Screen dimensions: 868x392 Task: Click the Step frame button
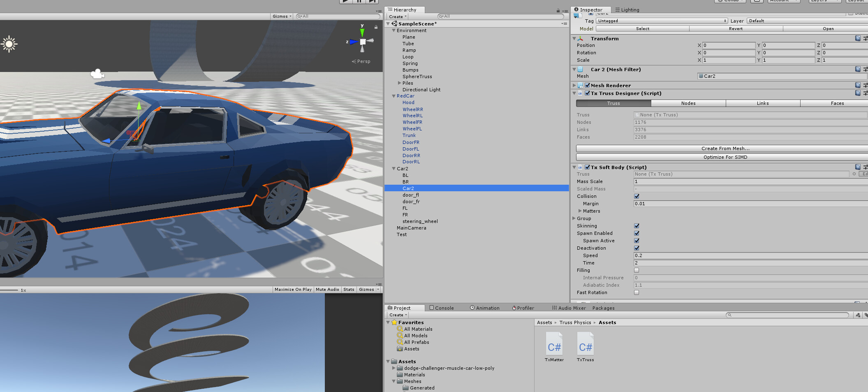point(372,1)
